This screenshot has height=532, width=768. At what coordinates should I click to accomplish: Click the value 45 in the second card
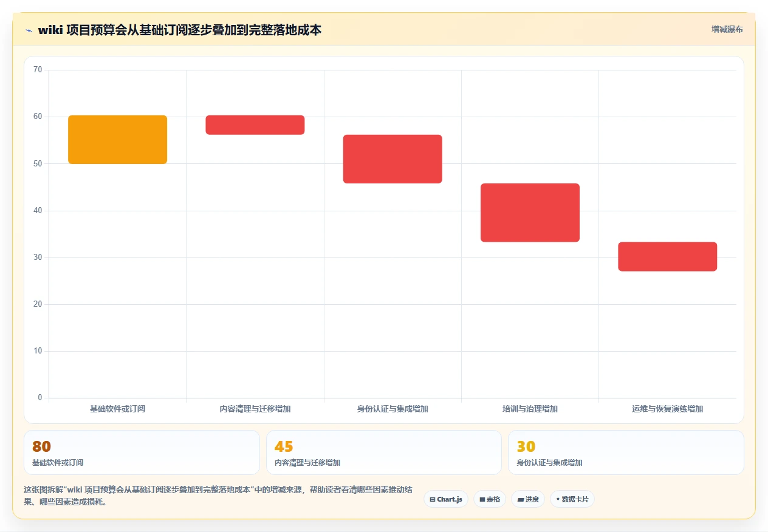pos(284,446)
